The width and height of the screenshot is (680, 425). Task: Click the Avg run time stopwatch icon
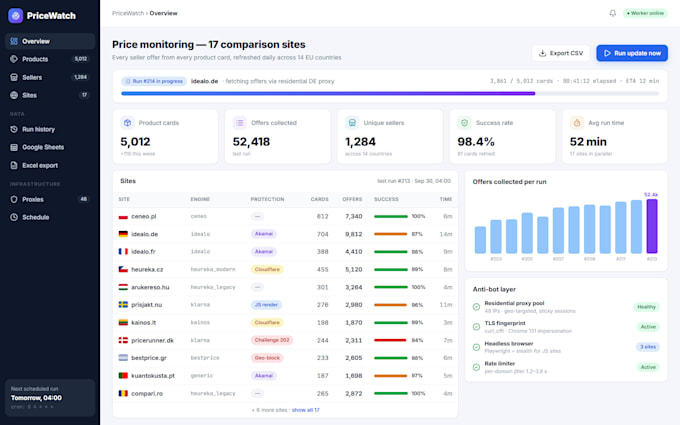click(577, 123)
